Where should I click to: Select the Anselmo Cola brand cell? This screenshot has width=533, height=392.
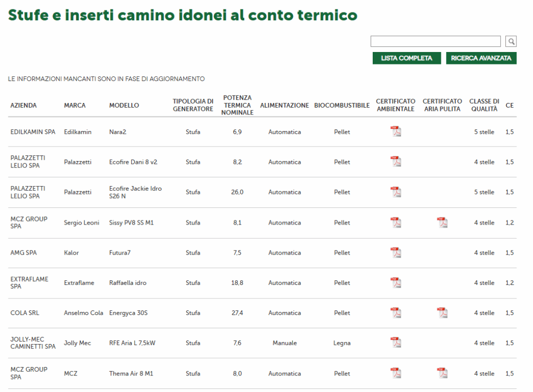click(x=84, y=312)
